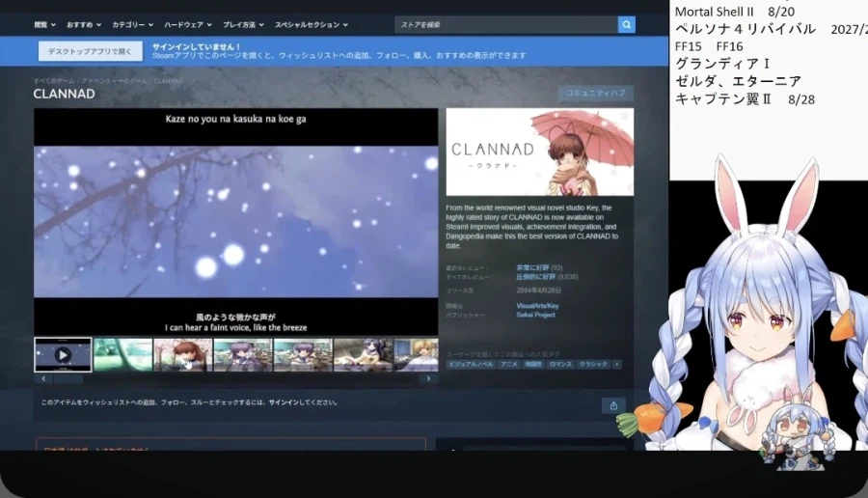
Task: Click 'グランディア I' overlay text
Action: point(722,64)
